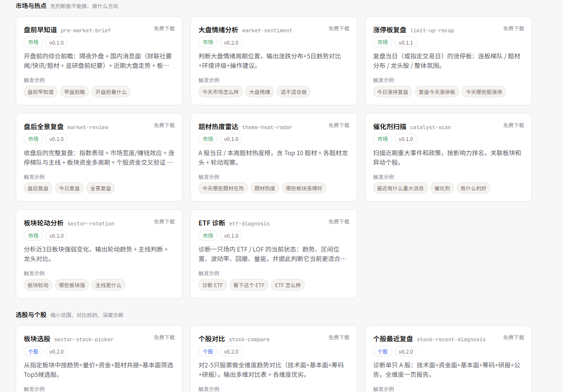Screen dimensions: 563x392
Task: Click the 今天市场怎么样 example chip
Action: point(220,92)
